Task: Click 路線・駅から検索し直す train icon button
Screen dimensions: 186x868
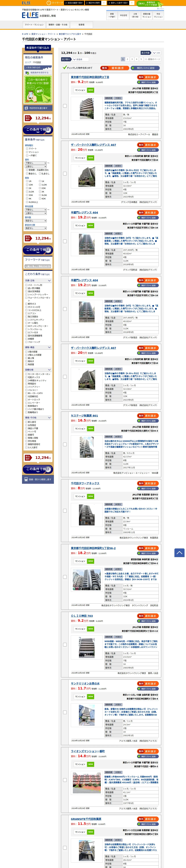Action: [38, 479]
